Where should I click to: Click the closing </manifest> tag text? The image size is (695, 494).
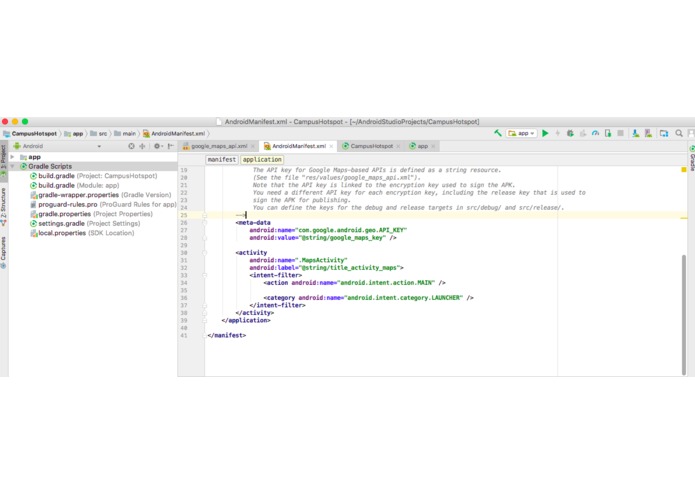[226, 335]
